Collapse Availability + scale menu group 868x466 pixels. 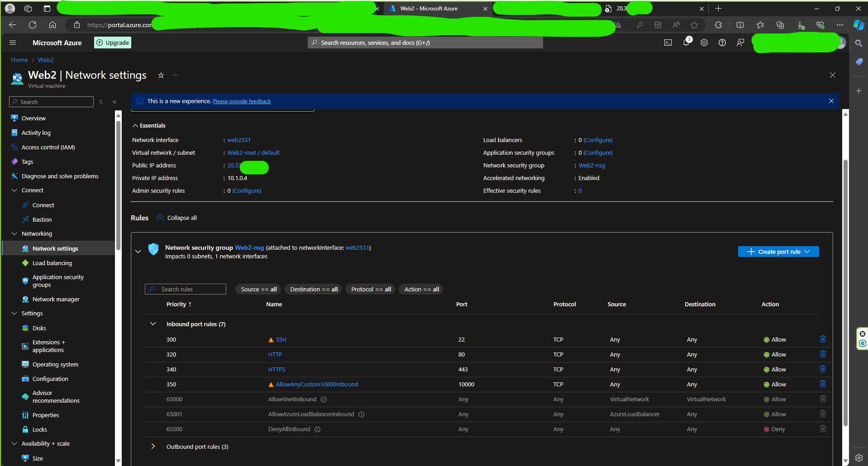pos(14,444)
